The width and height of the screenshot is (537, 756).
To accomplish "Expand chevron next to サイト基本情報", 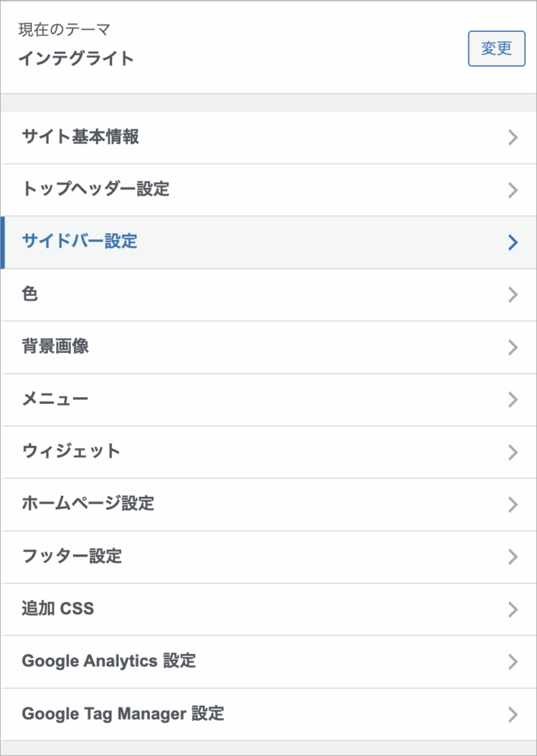I will pyautogui.click(x=513, y=137).
